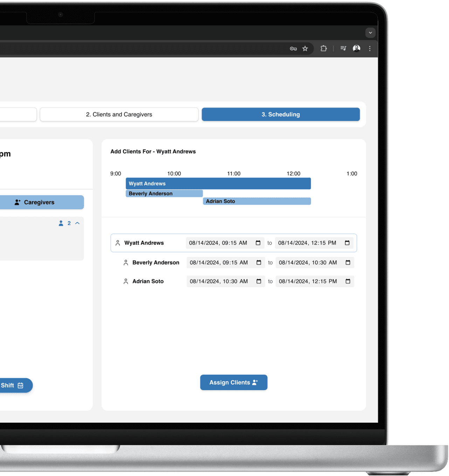449x476 pixels.
Task: Open the calendar picker for Wyatt Andrews end time
Action: [x=347, y=243]
